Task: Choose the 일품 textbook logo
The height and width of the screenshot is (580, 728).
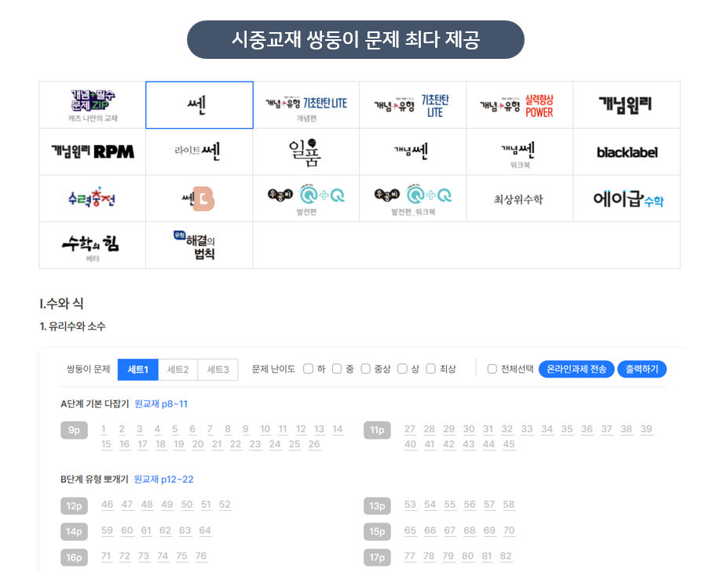Action: coord(306,151)
